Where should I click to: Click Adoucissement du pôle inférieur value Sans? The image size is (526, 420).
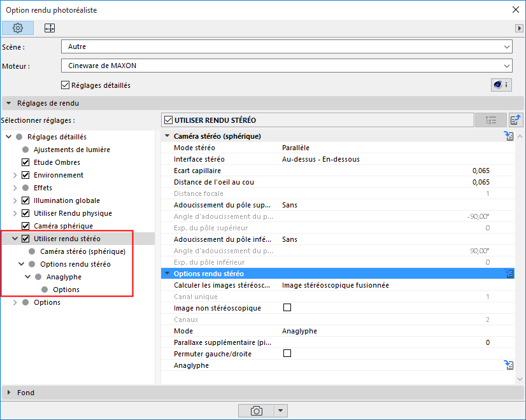[x=290, y=239]
